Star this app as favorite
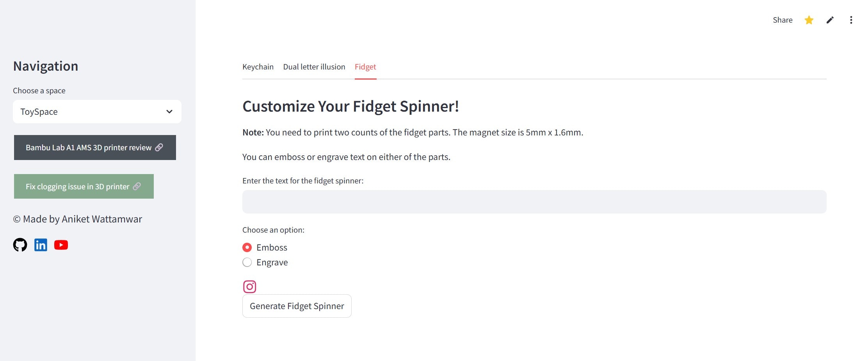The height and width of the screenshot is (361, 868). pos(809,20)
